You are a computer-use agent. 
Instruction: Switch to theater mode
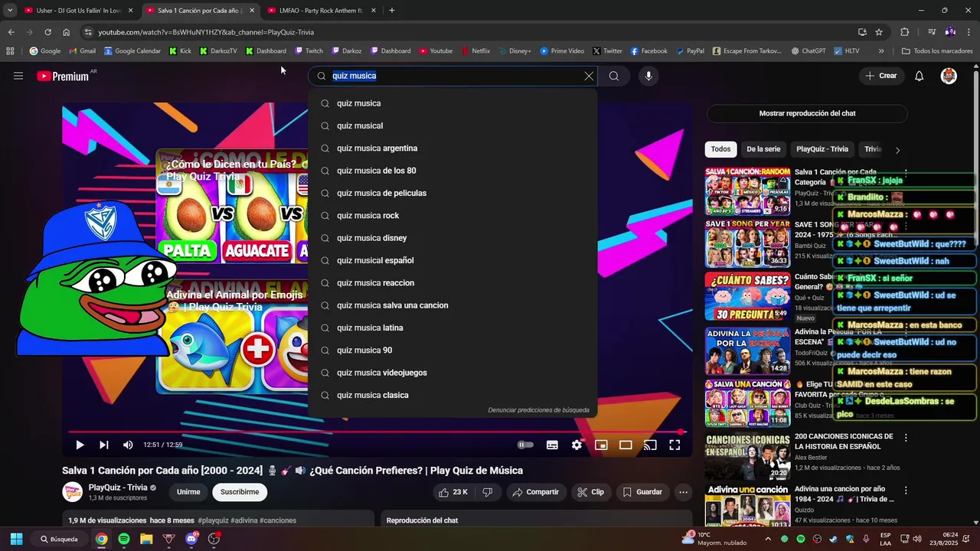pyautogui.click(x=626, y=445)
